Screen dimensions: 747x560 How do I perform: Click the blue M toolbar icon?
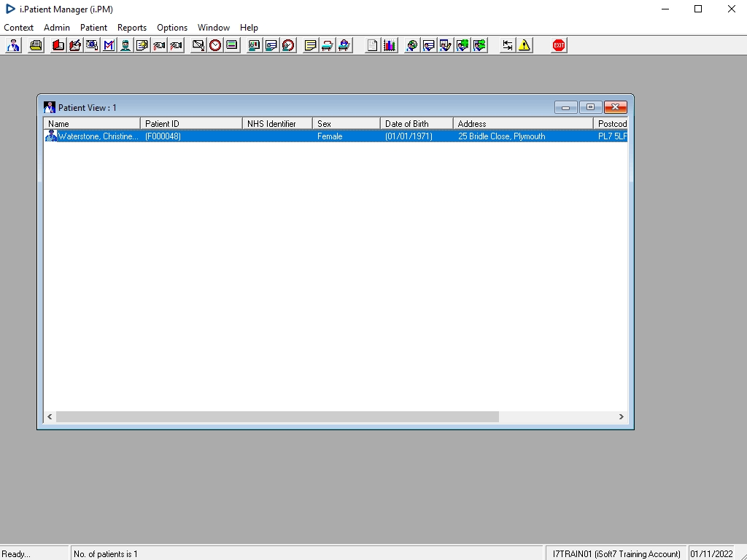[x=109, y=45]
